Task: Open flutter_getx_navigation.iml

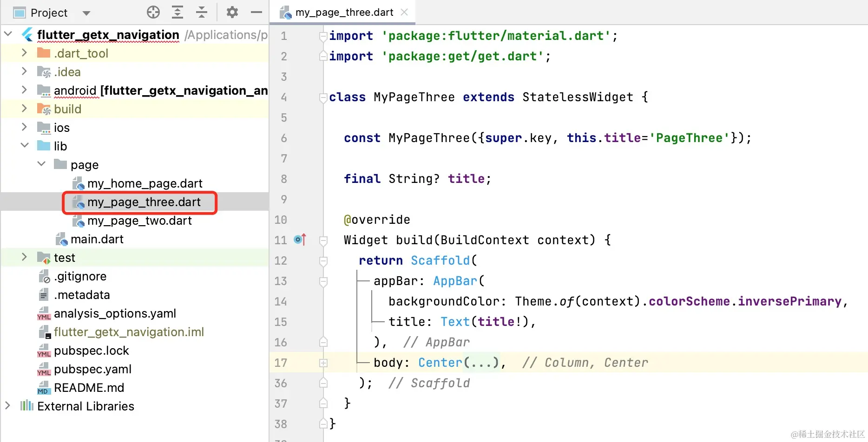Action: tap(129, 332)
